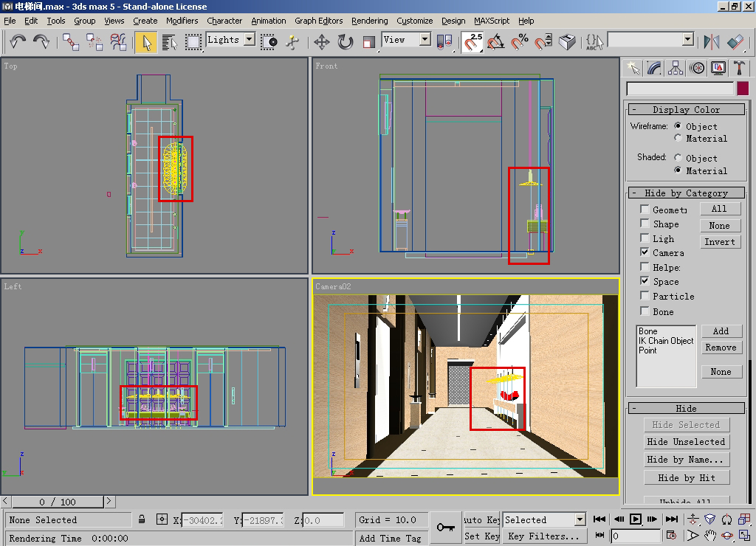Click the Undo arrow in the toolbar
The width and height of the screenshot is (756, 546).
point(18,42)
